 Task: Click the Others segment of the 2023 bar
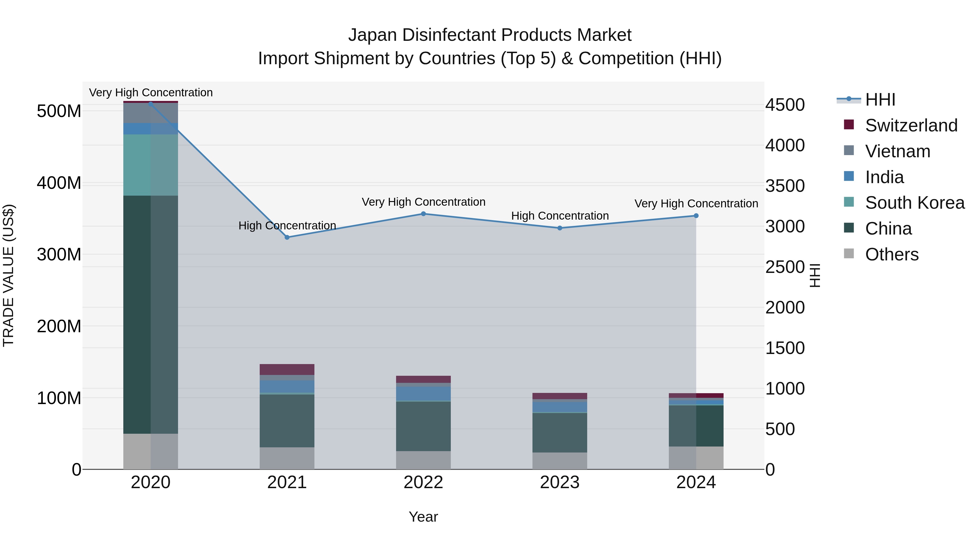(560, 461)
